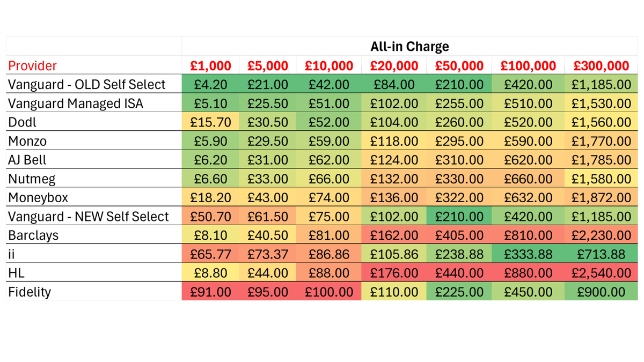Click the Moneybox £18.20 cell

pyautogui.click(x=211, y=197)
